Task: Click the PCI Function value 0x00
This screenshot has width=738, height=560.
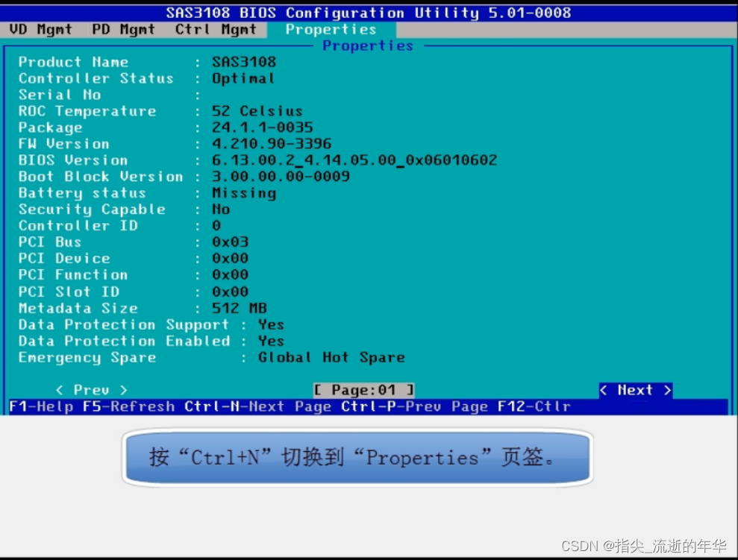Action: pyautogui.click(x=230, y=274)
